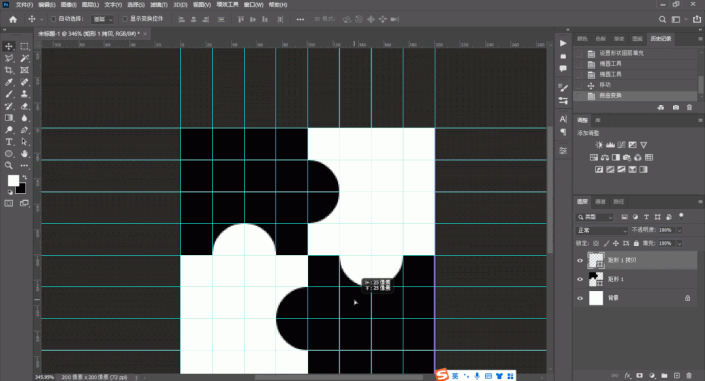
Task: Toggle 显示变换控件 checkbox
Action: coord(125,19)
